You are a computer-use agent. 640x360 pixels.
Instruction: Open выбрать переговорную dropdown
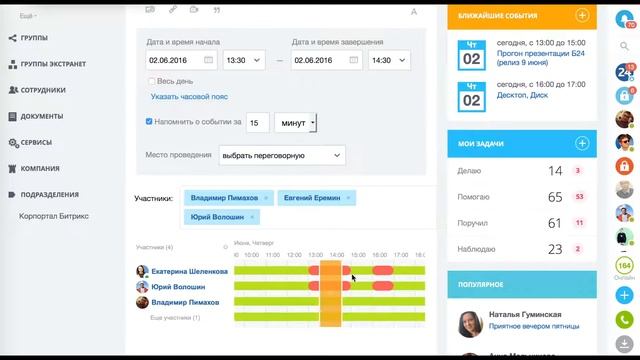pos(282,156)
